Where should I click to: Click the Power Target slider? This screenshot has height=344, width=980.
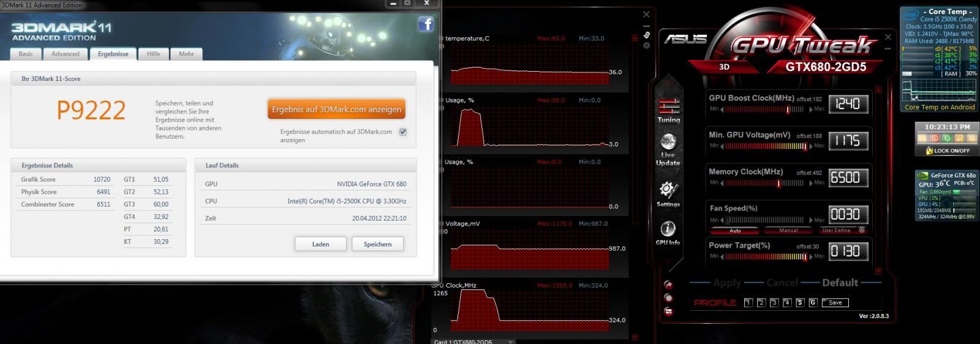tap(766, 257)
